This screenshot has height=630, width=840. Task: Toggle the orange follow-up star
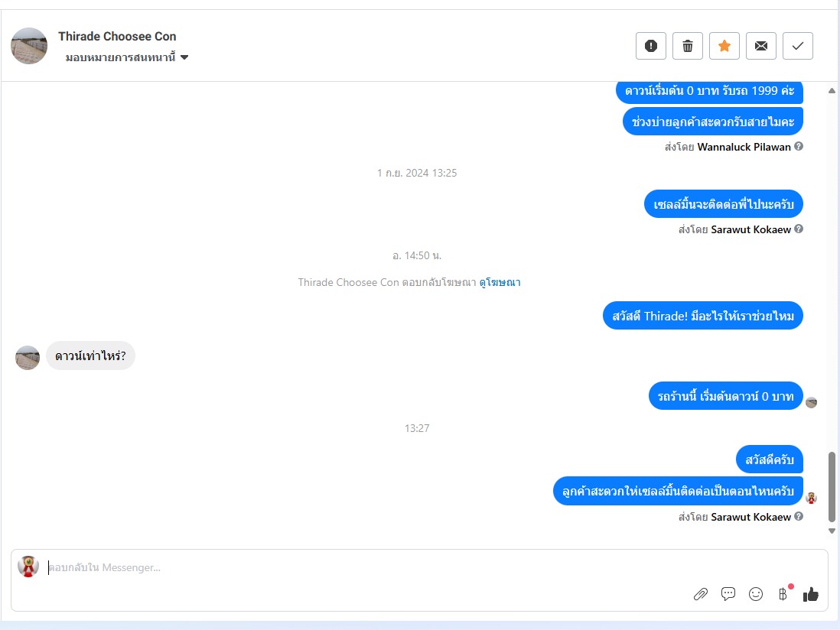click(724, 46)
